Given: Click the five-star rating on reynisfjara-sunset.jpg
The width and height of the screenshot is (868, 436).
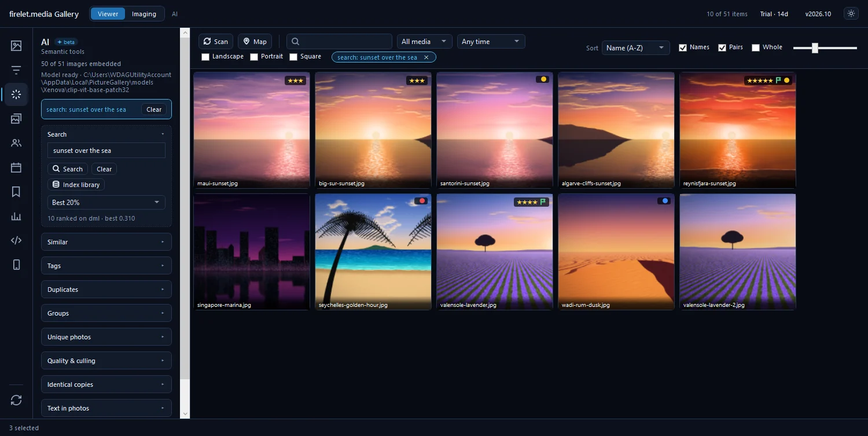Looking at the screenshot, I should 760,80.
